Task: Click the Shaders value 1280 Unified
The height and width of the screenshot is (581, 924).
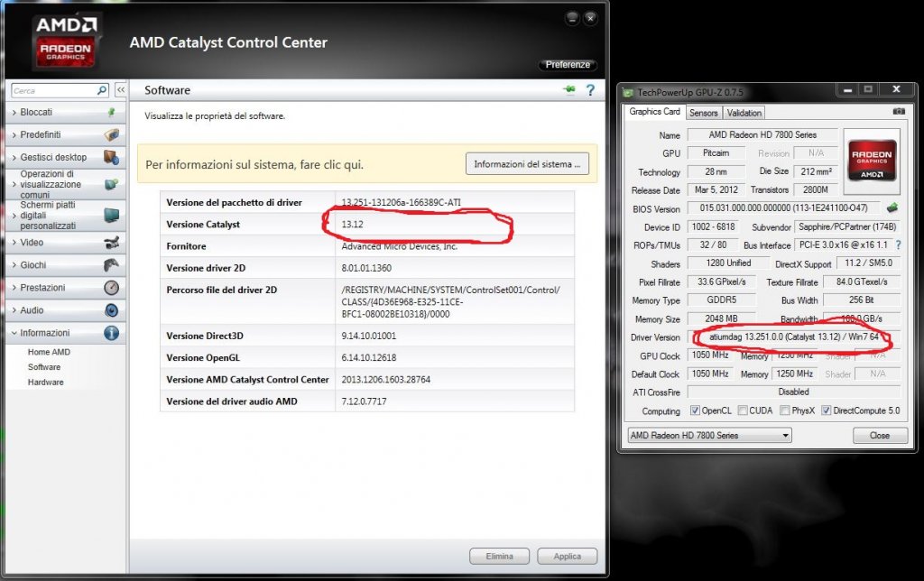Action: tap(728, 263)
